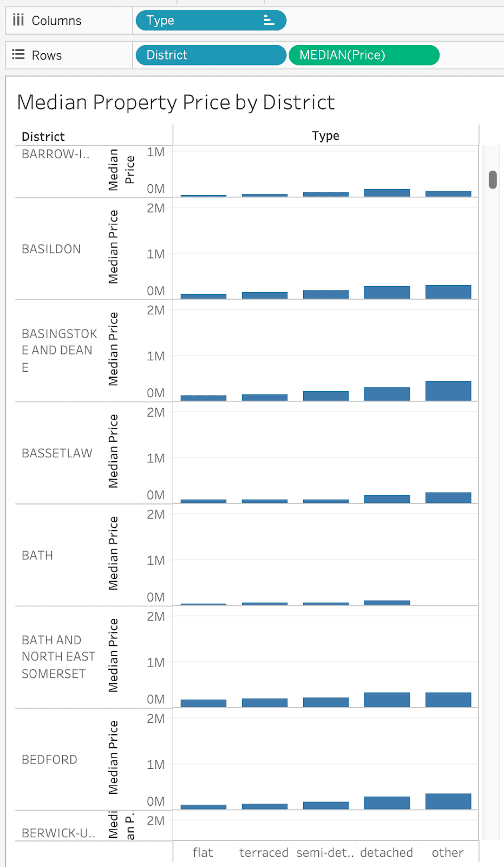Select flat bar for Bath and North East Somerset
Viewport: 504px width, 867px height.
(x=204, y=703)
